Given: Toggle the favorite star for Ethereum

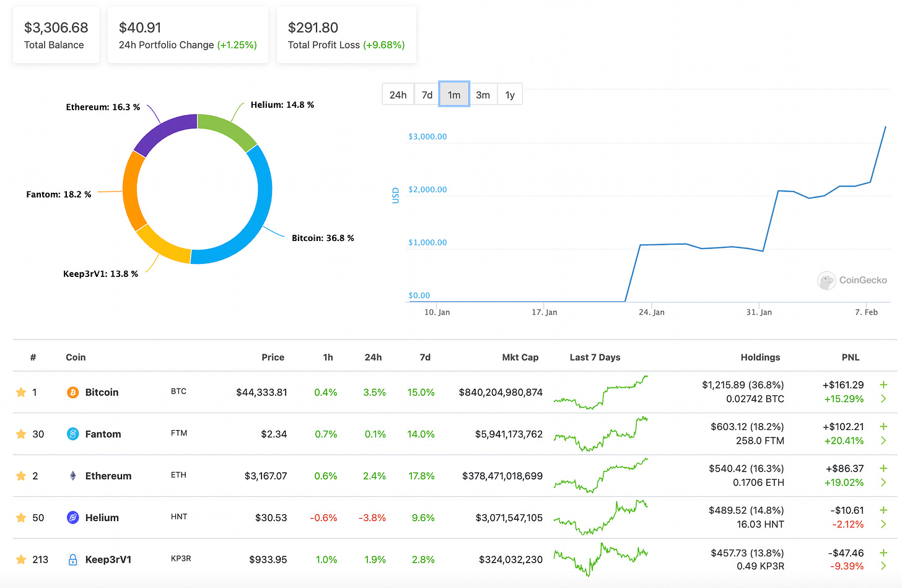Looking at the screenshot, I should click(21, 476).
